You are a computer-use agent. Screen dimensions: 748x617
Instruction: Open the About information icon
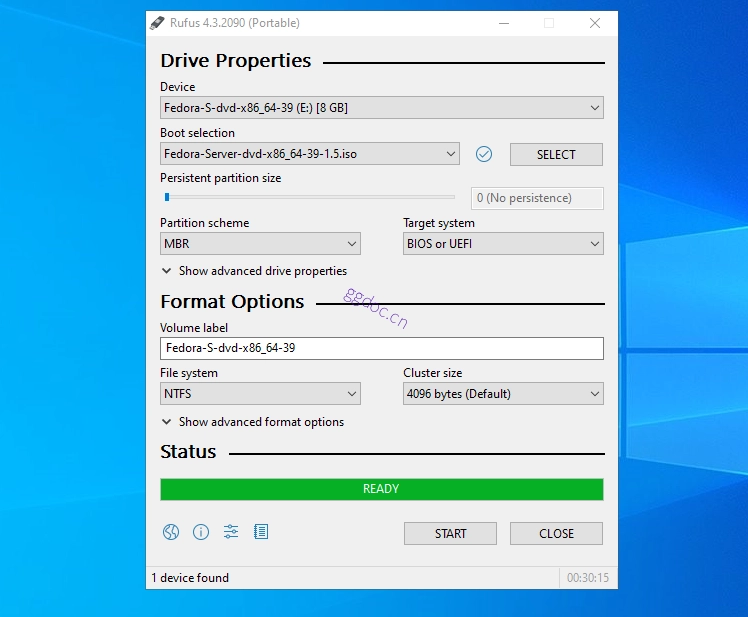click(201, 532)
